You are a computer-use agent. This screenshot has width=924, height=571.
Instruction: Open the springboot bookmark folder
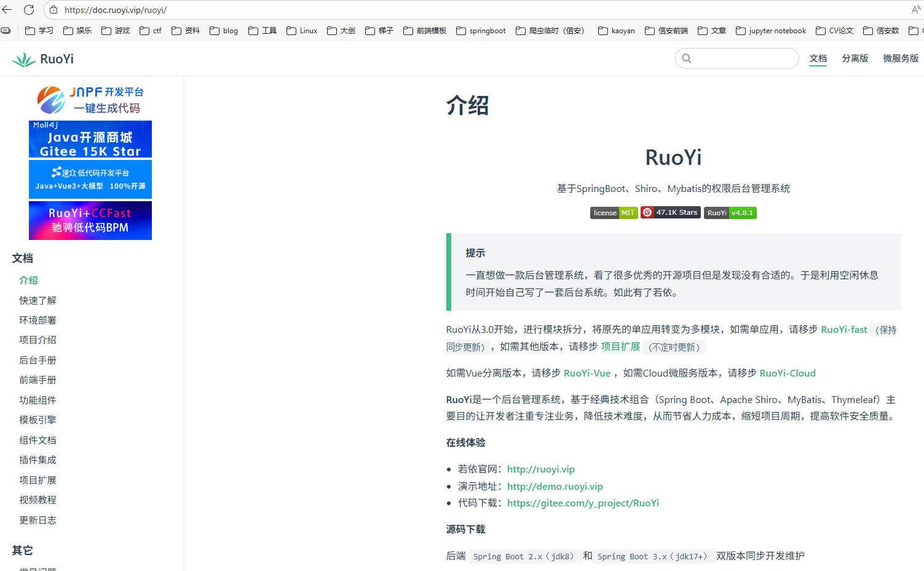(x=481, y=31)
